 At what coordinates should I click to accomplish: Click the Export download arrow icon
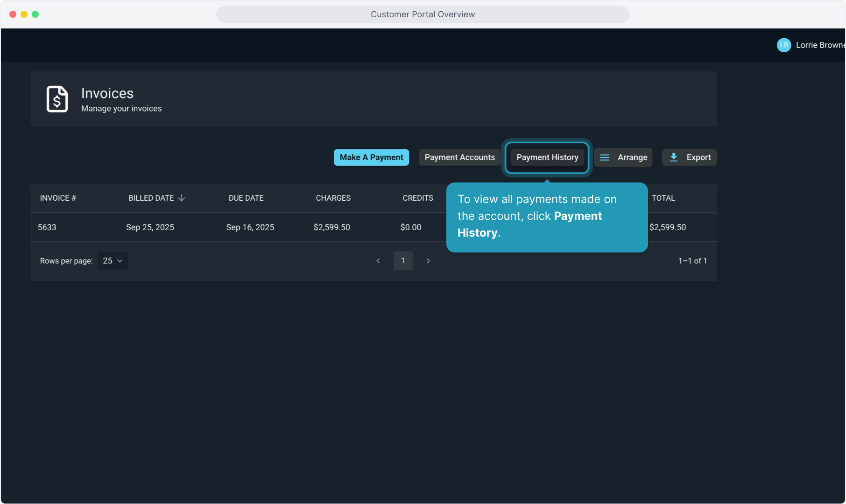(673, 158)
